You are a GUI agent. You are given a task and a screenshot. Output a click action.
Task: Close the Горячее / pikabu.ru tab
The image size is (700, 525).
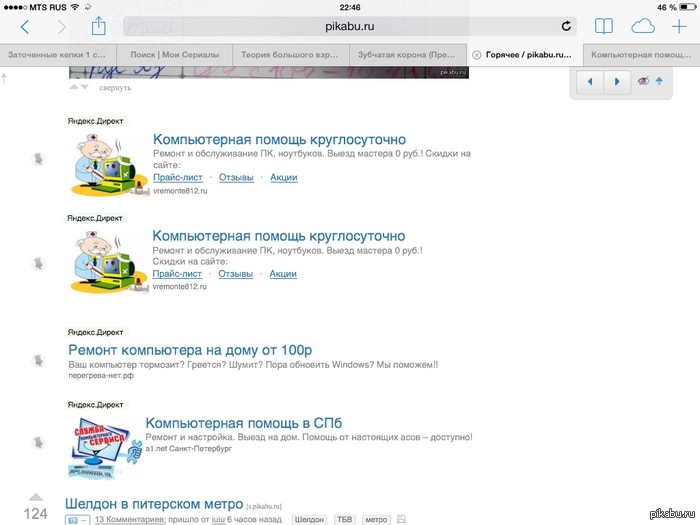[476, 55]
